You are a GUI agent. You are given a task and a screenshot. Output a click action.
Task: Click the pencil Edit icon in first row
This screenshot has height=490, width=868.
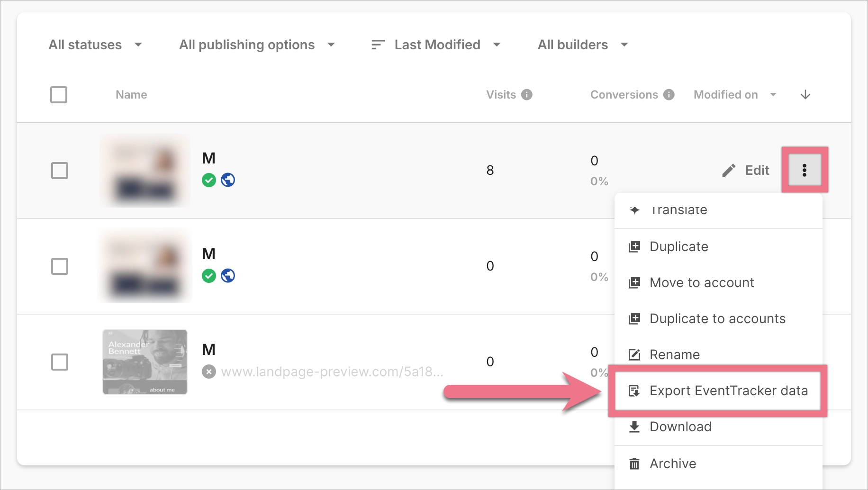pos(729,170)
